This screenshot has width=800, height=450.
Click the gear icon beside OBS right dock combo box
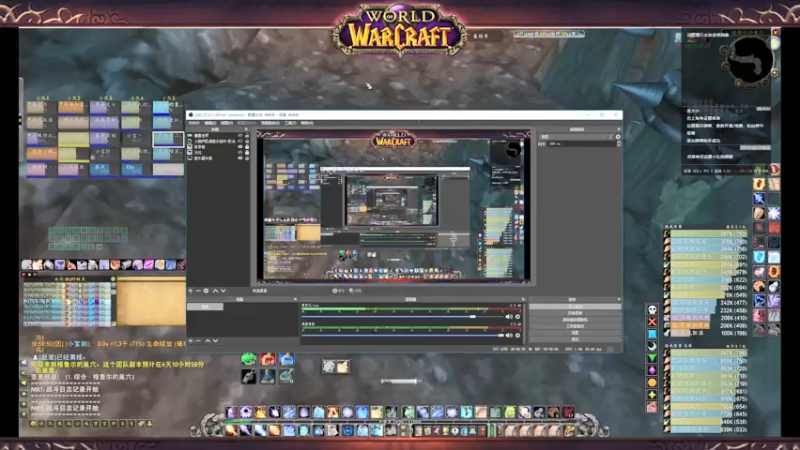pos(618,137)
